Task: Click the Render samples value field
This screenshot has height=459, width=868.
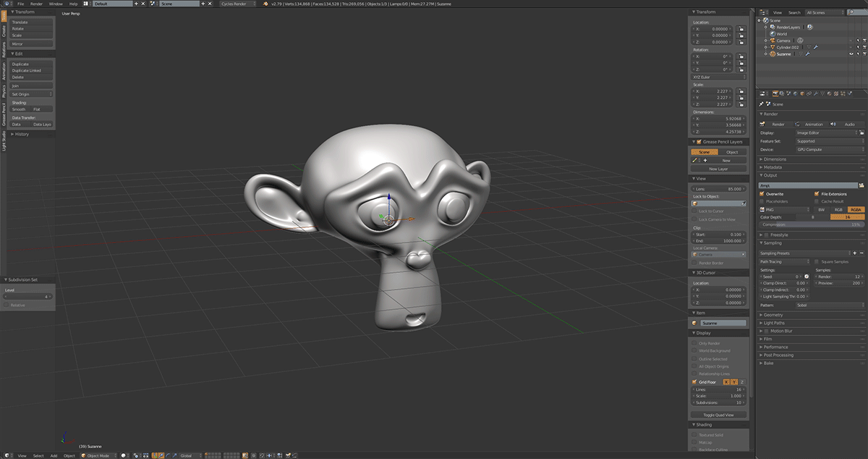Action: (840, 277)
